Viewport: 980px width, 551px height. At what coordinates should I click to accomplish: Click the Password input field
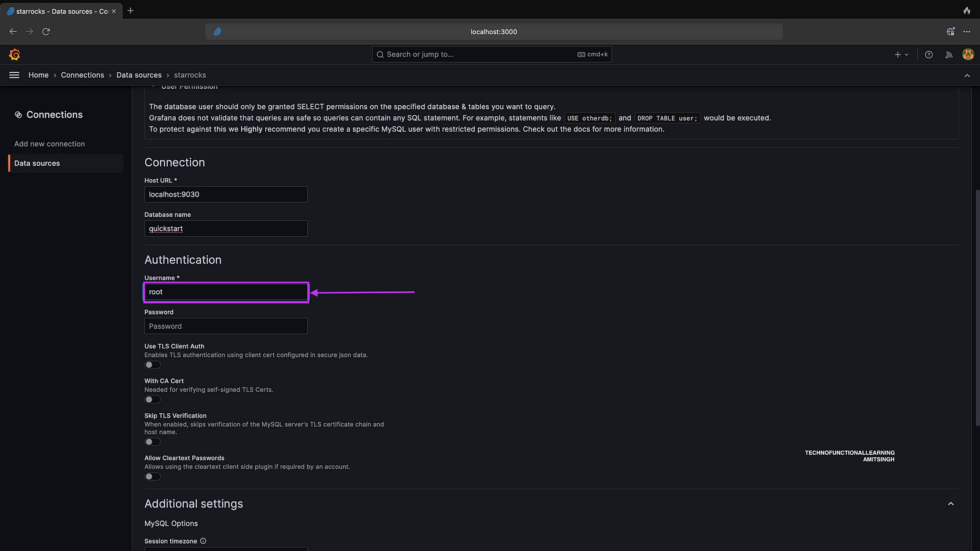(x=225, y=326)
